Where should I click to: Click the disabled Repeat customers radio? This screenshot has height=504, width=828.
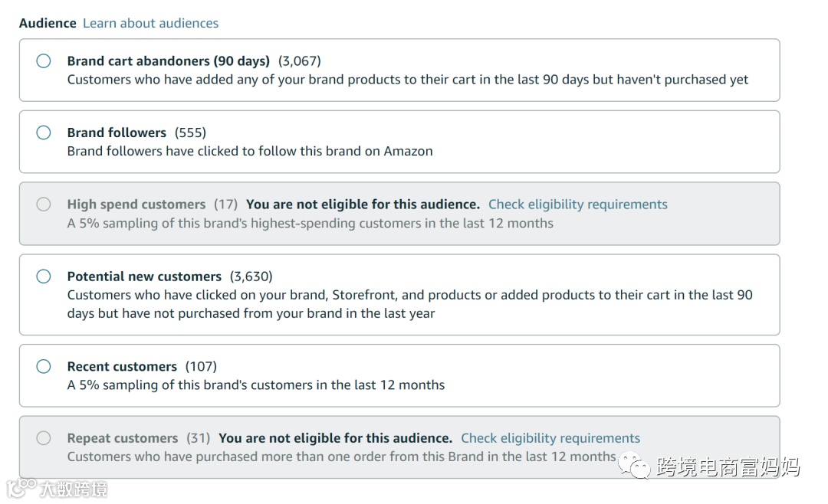[x=44, y=438]
